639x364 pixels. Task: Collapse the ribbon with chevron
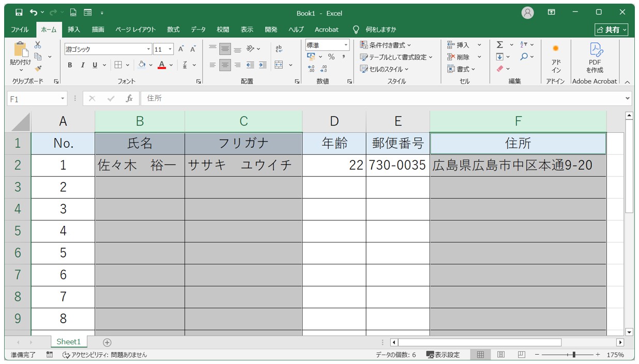point(627,82)
